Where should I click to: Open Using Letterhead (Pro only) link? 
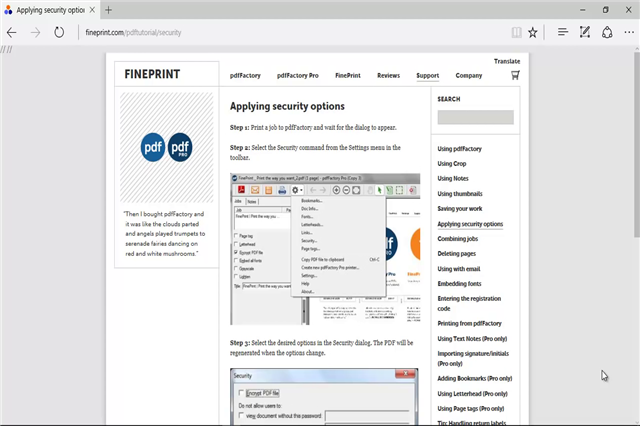(x=473, y=394)
